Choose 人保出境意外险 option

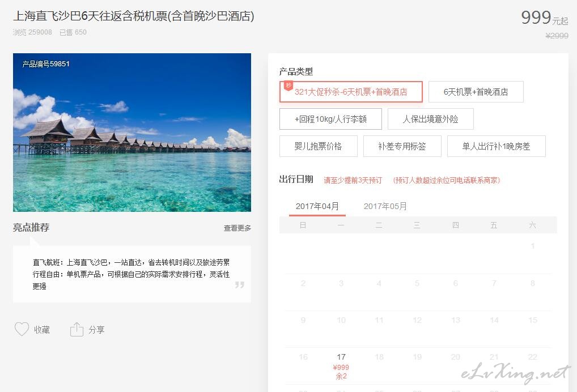[431, 119]
